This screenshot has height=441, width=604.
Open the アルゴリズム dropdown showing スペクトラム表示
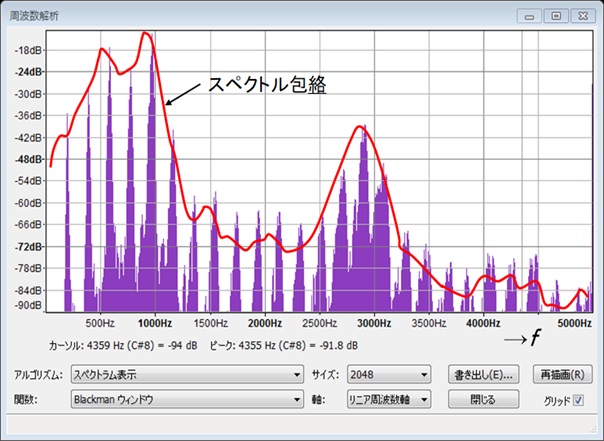(187, 375)
